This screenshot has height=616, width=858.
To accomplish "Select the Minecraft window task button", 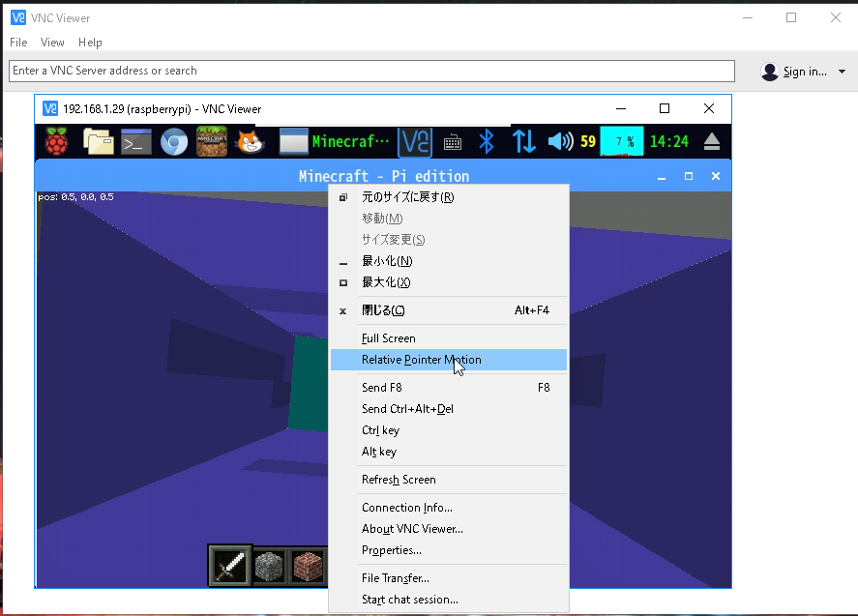I will [x=335, y=142].
